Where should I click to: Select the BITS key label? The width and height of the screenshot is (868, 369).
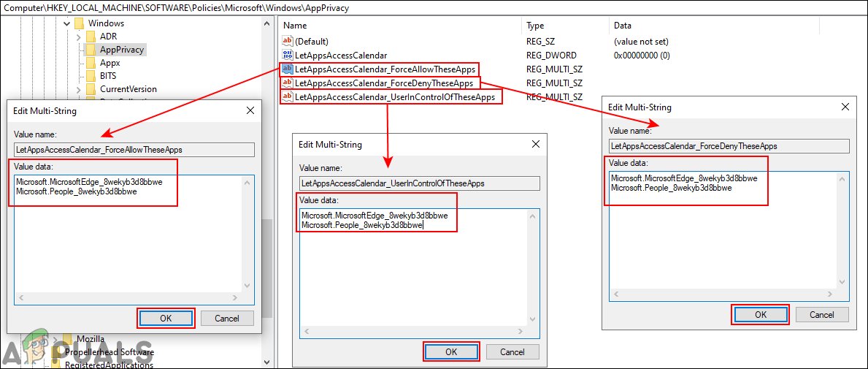pyautogui.click(x=108, y=76)
